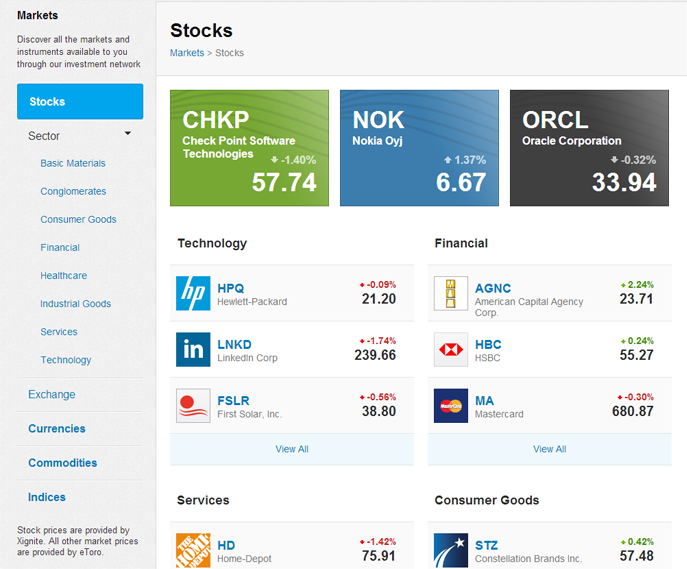Select the Services sector in sidebar
687x569 pixels.
[59, 332]
